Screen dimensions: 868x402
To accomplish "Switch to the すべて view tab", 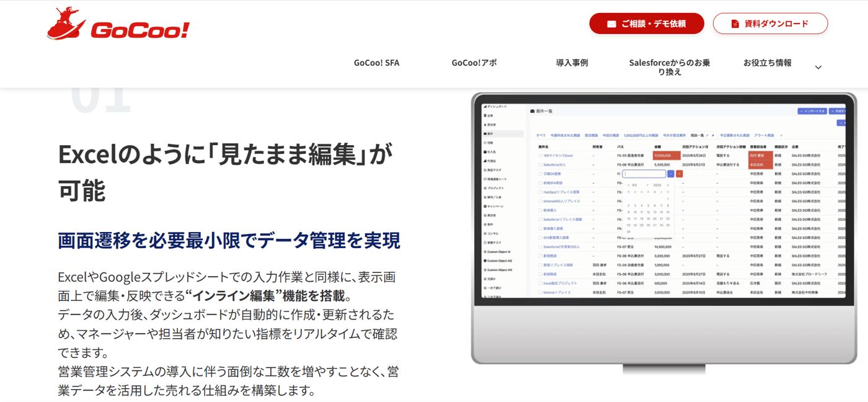I will [541, 135].
